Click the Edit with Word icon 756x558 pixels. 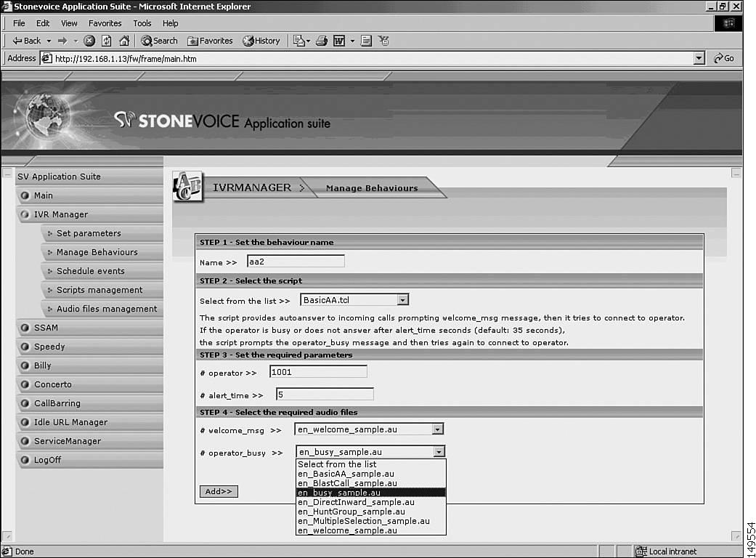click(x=339, y=41)
